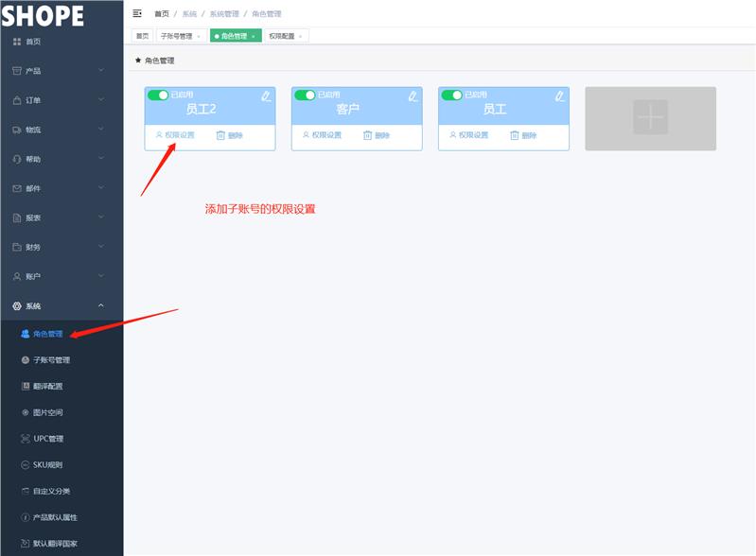This screenshot has width=756, height=556.
Task: Click trash icon on 员工 role card
Action: [x=515, y=135]
